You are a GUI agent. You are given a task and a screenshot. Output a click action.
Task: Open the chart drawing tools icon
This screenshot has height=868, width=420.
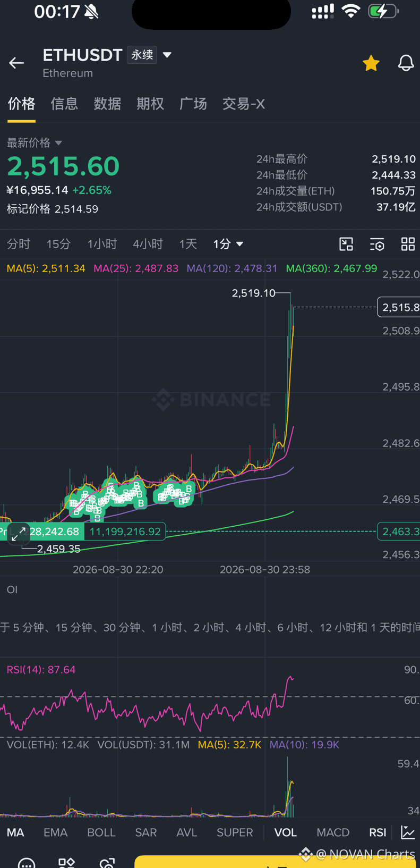(x=346, y=244)
